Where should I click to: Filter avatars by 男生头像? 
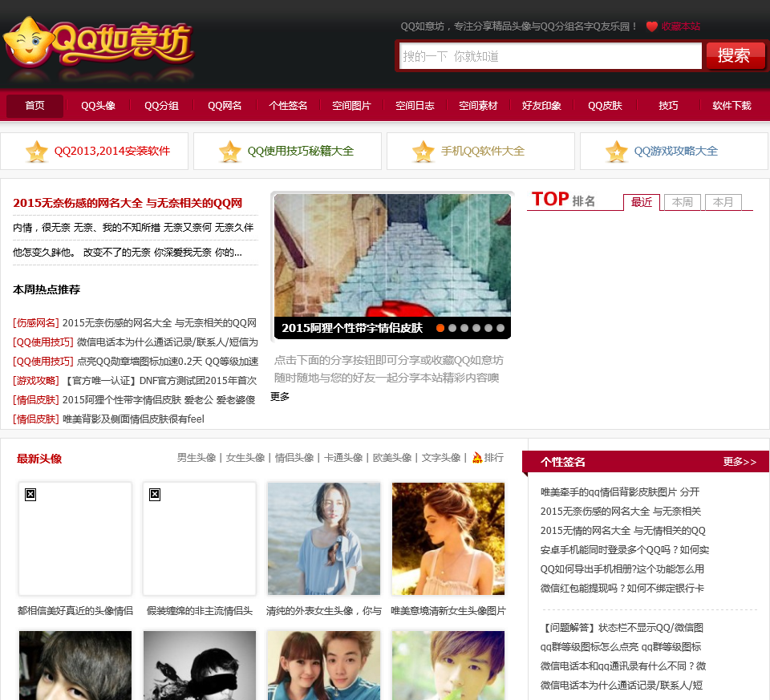pyautogui.click(x=197, y=458)
